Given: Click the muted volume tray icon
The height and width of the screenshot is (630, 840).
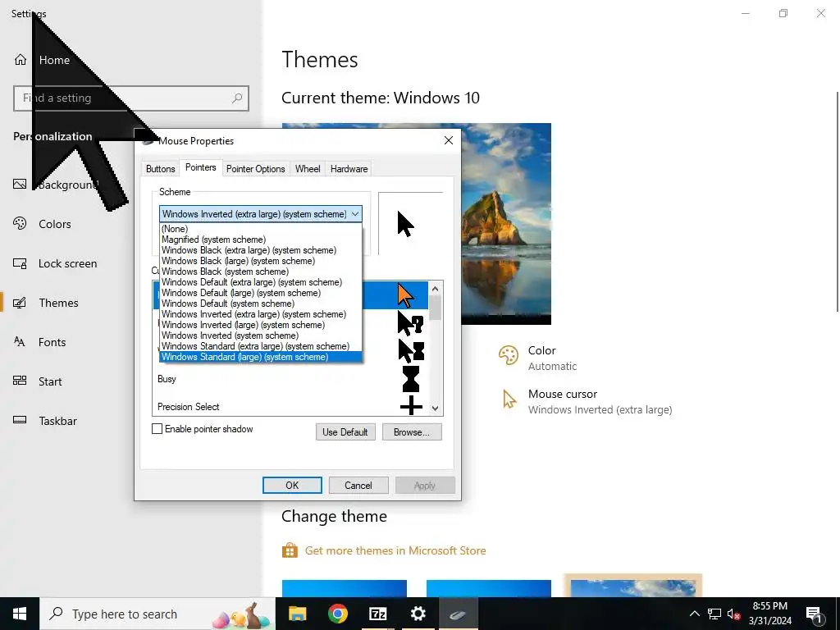Looking at the screenshot, I should pos(733,614).
